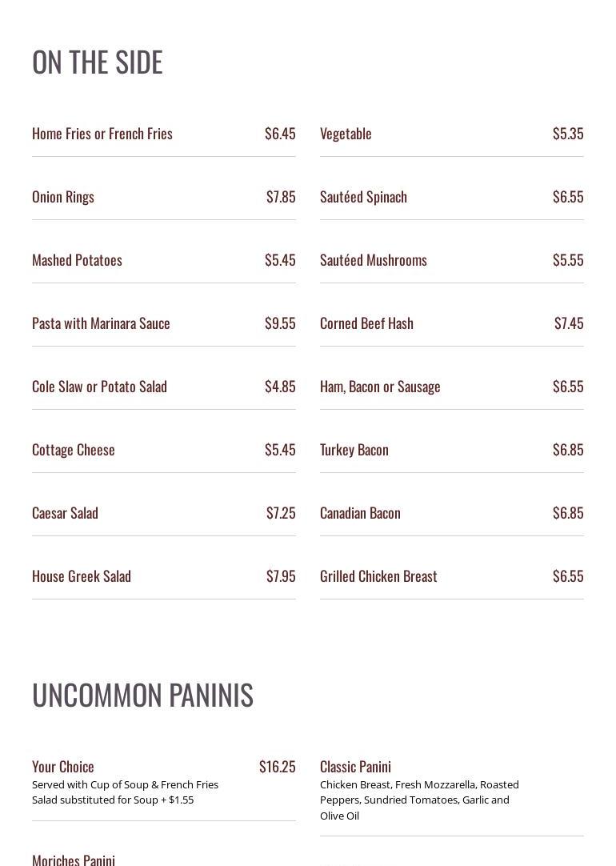Choose Canadian Bacon item
Screen dimensions: 616x866
[360, 513]
